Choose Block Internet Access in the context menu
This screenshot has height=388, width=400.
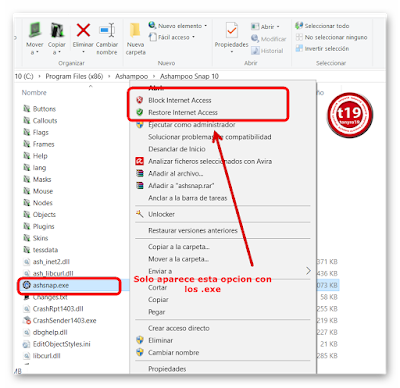coord(180,100)
